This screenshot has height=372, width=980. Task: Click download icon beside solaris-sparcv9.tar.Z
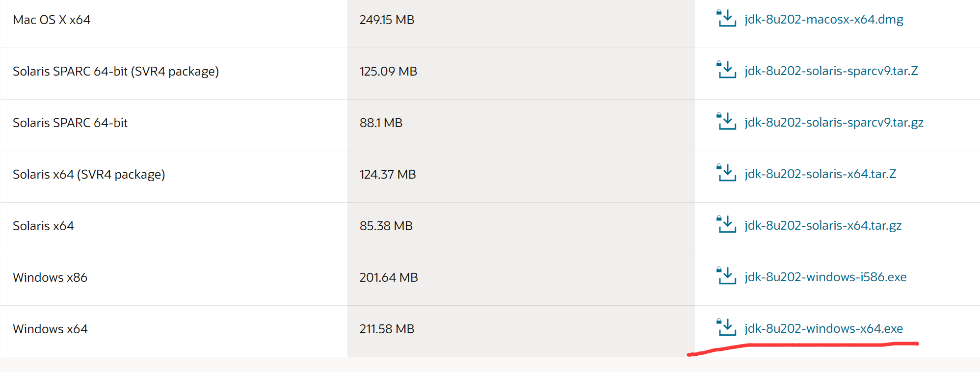click(726, 70)
